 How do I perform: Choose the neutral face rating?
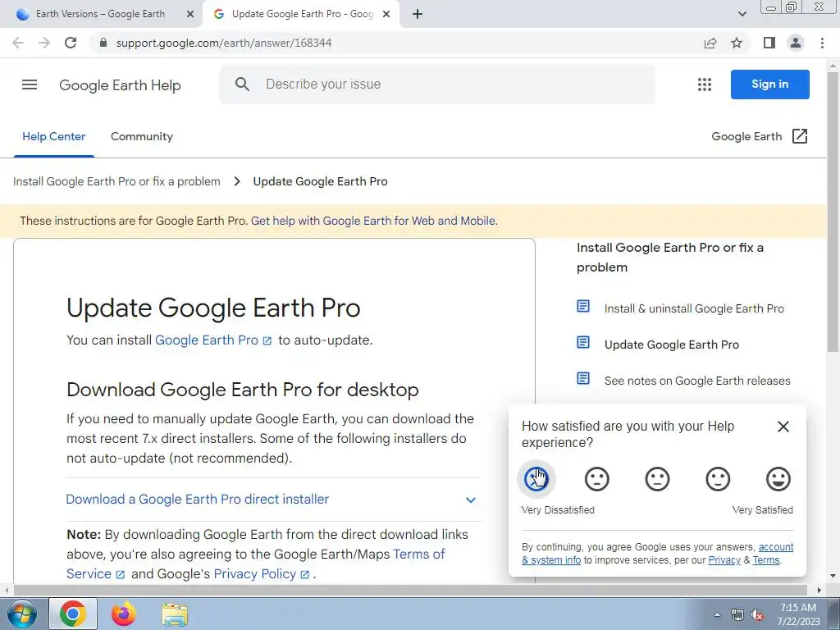click(657, 479)
